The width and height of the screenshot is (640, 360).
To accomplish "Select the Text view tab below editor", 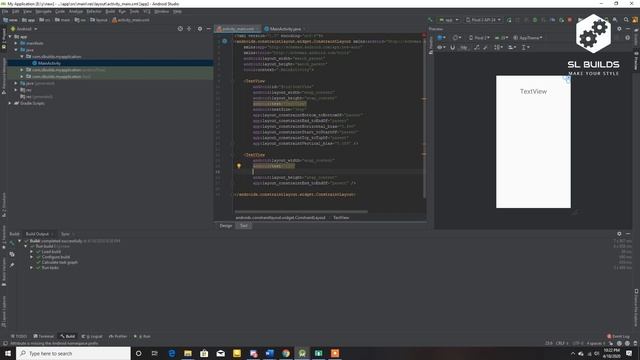I will [244, 226].
